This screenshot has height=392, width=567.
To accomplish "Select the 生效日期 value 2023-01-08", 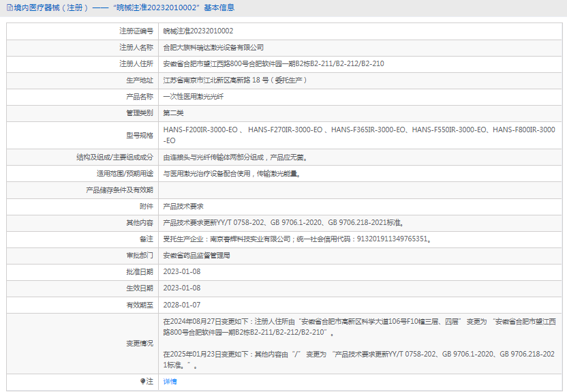I will (x=182, y=288).
